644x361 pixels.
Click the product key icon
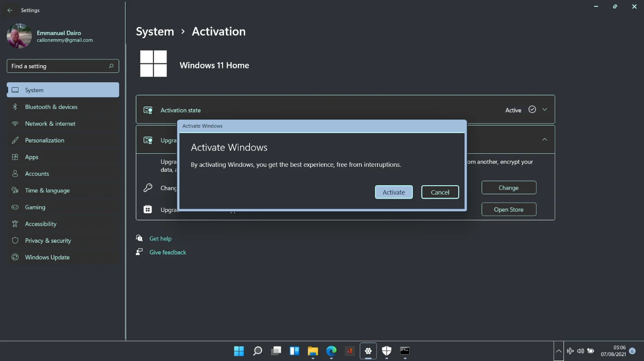[148, 188]
